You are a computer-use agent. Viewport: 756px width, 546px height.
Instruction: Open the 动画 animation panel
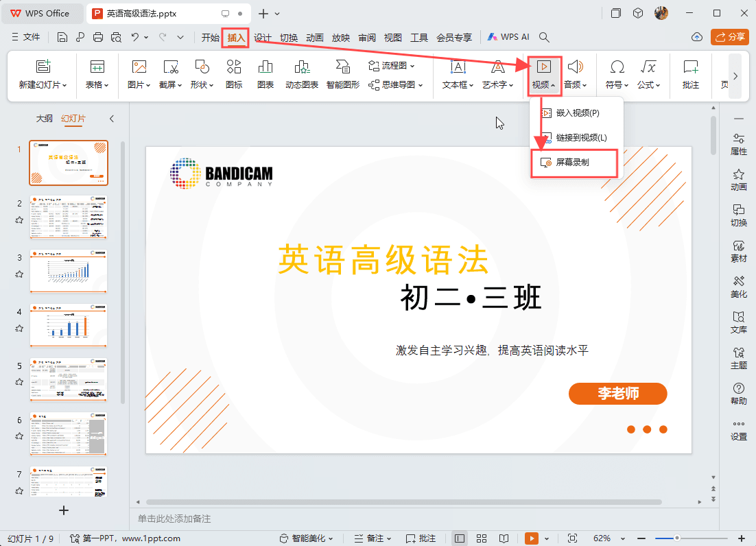pyautogui.click(x=739, y=180)
